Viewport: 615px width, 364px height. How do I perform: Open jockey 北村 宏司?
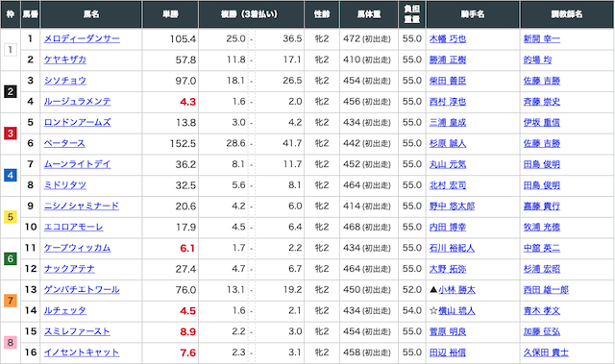448,185
